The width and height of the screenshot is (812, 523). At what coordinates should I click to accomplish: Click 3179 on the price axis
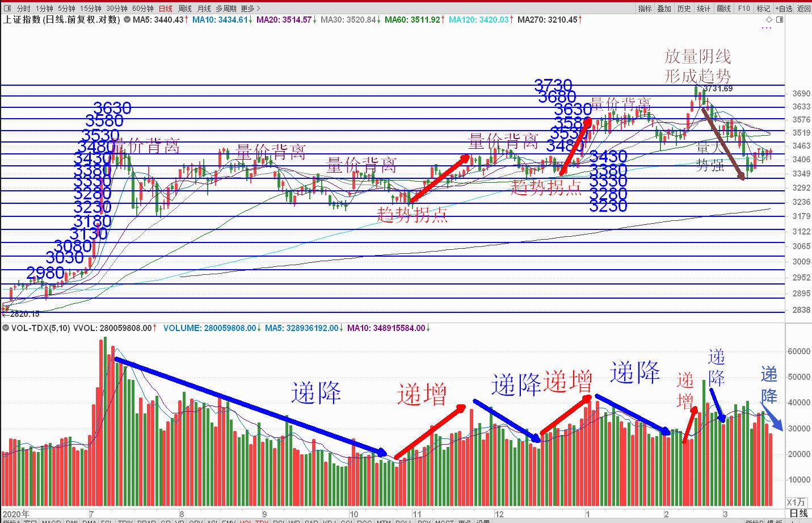(802, 216)
